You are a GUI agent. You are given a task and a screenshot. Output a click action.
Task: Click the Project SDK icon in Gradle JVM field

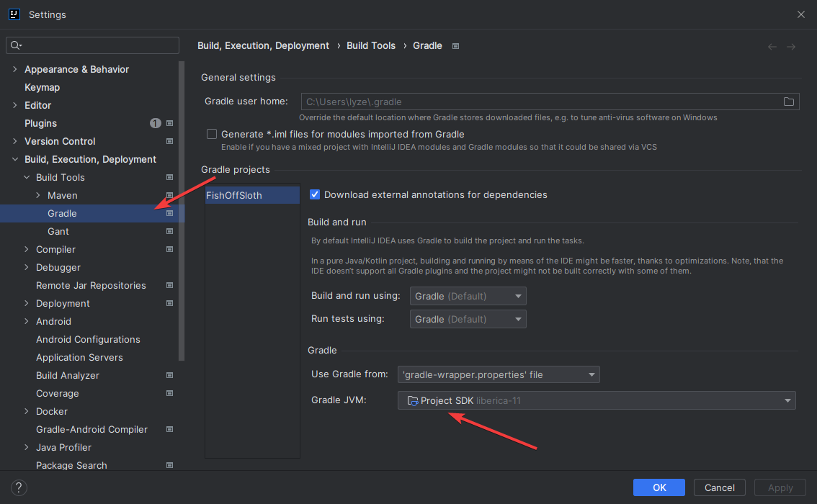412,400
